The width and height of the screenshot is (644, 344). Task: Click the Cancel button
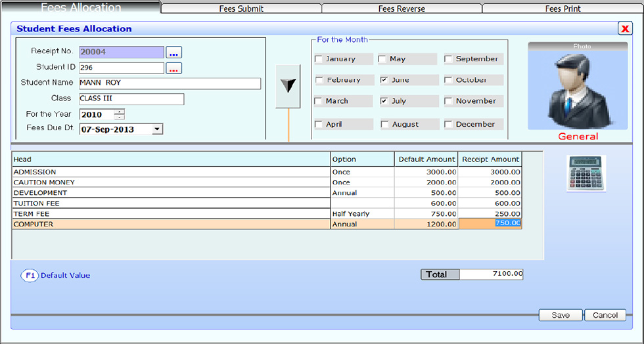coord(605,315)
